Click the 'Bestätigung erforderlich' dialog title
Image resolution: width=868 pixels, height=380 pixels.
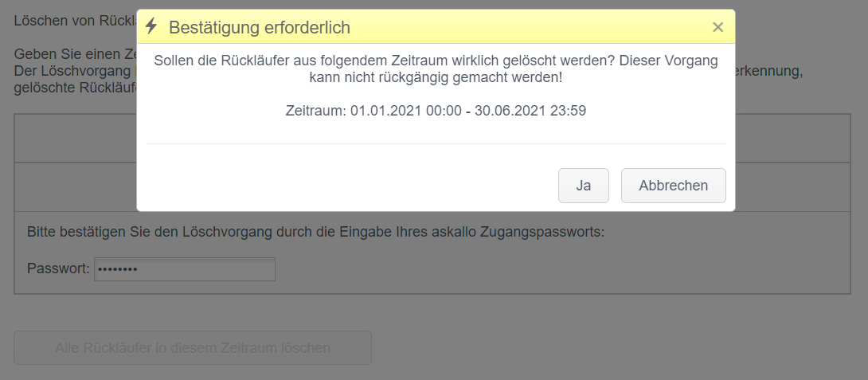(x=259, y=28)
